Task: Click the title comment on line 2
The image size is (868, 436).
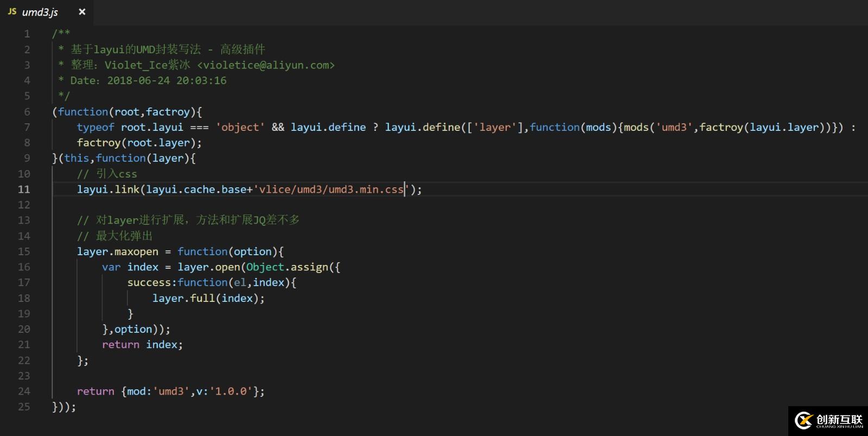Action: pyautogui.click(x=162, y=49)
